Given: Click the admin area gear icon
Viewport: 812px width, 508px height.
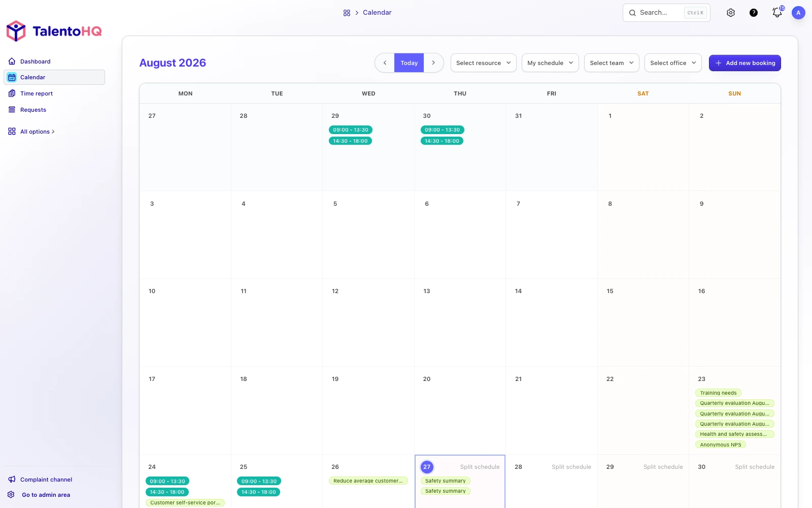Looking at the screenshot, I should click(x=11, y=495).
